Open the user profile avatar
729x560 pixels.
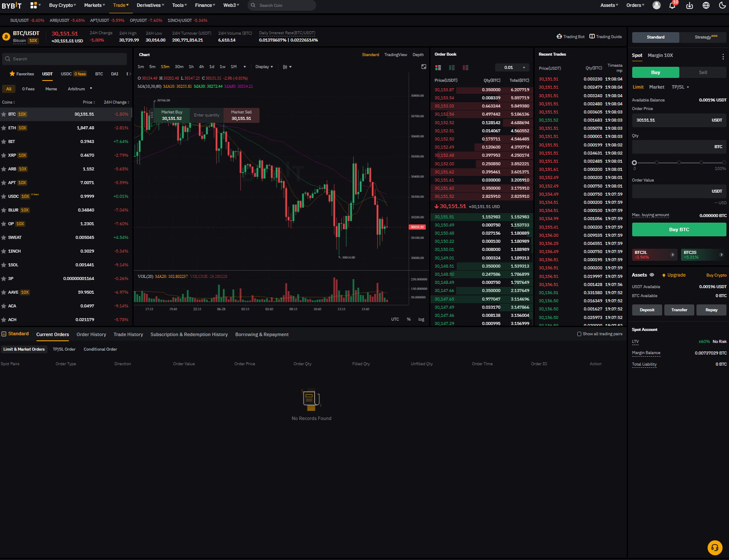click(x=656, y=5)
